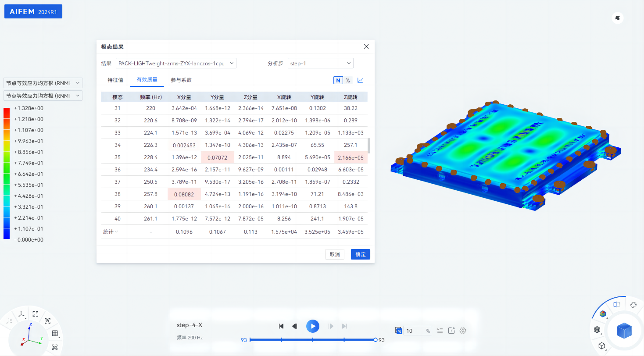Open the second 节点等效应力均方根 dropdown
644x356 pixels.
[x=43, y=96]
